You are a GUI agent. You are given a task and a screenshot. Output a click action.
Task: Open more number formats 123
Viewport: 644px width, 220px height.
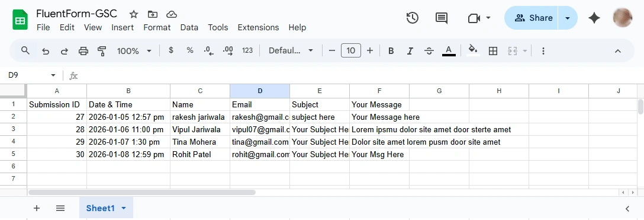pos(247,50)
